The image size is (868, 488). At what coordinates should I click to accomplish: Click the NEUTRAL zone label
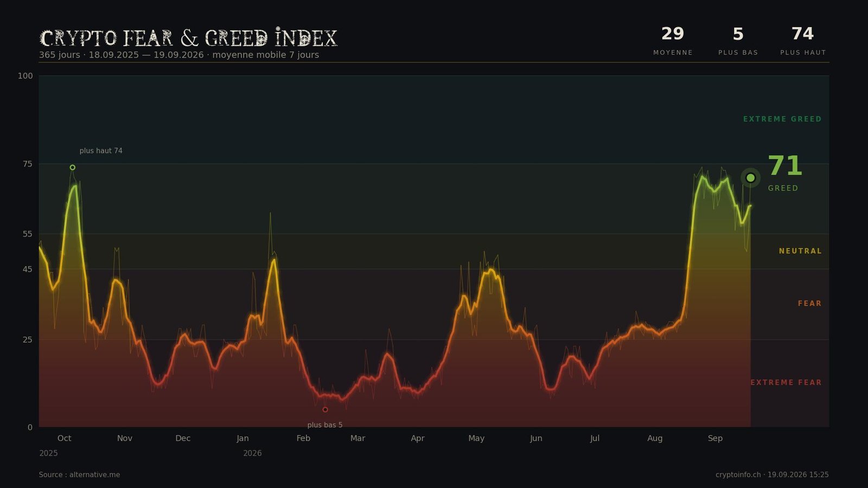(x=800, y=251)
